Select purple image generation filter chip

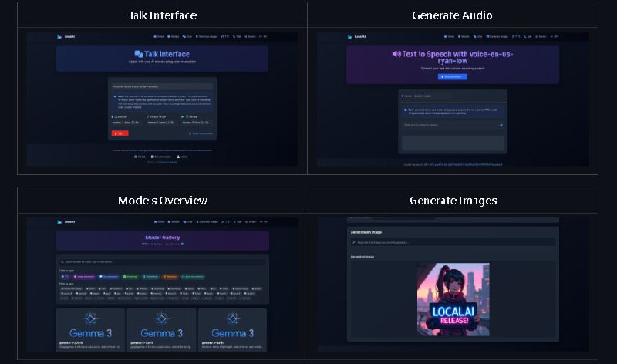(84, 277)
